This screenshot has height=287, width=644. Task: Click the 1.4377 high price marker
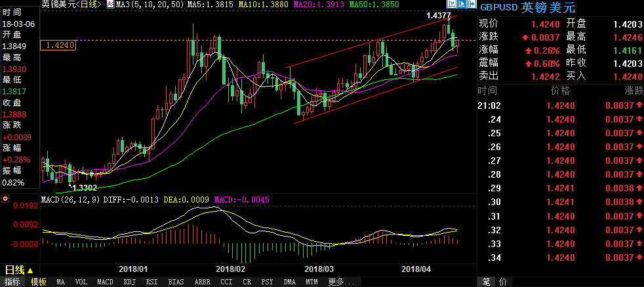click(x=438, y=15)
